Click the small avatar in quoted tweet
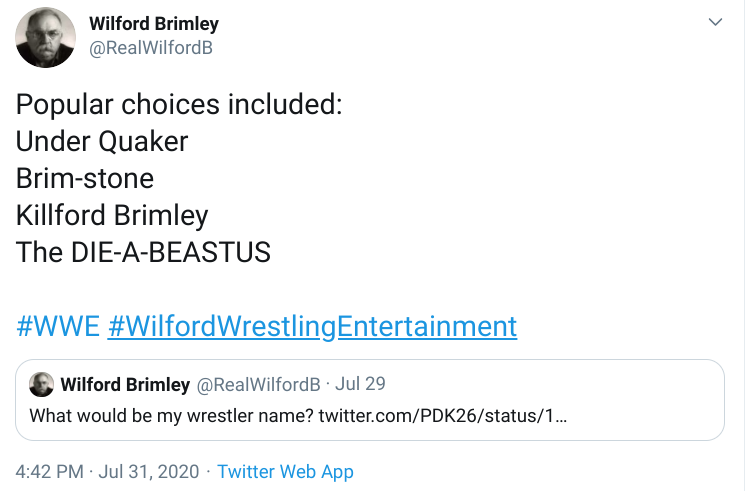The height and width of the screenshot is (491, 746). [x=42, y=385]
